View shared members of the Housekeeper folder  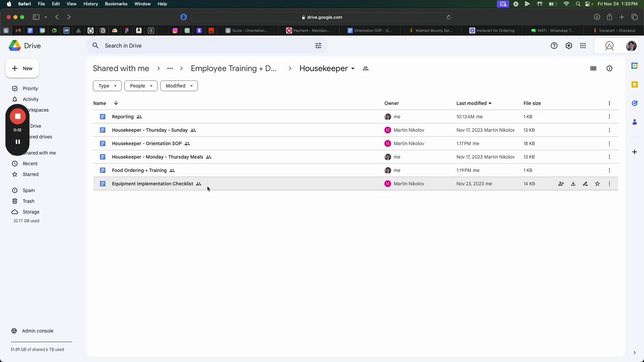[366, 68]
